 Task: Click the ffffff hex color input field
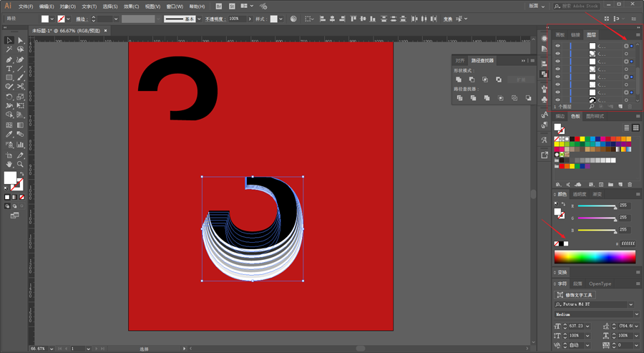(x=628, y=243)
